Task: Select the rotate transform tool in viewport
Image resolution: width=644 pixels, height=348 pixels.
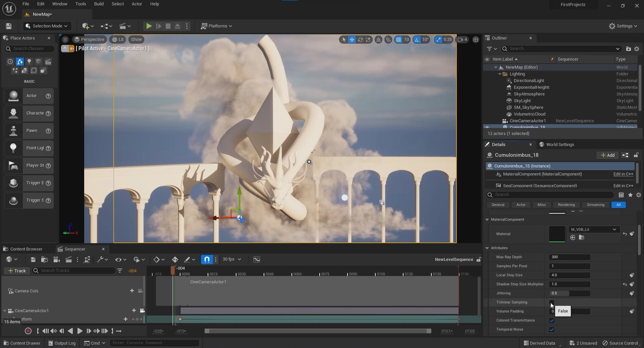Action: tap(360, 40)
